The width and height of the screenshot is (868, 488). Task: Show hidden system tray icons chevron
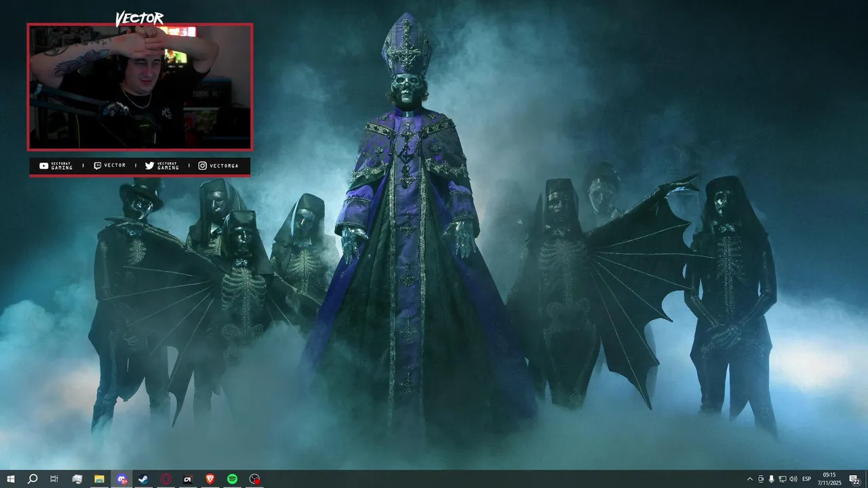pyautogui.click(x=749, y=479)
